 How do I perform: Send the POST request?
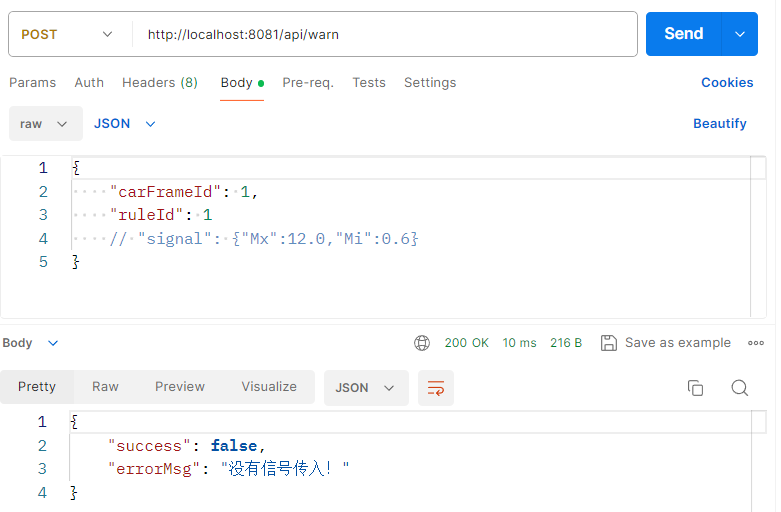[x=683, y=34]
